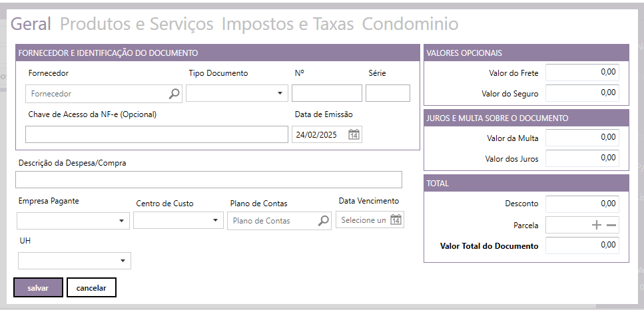Click the cancelar button
The image size is (644, 310).
[x=91, y=287]
